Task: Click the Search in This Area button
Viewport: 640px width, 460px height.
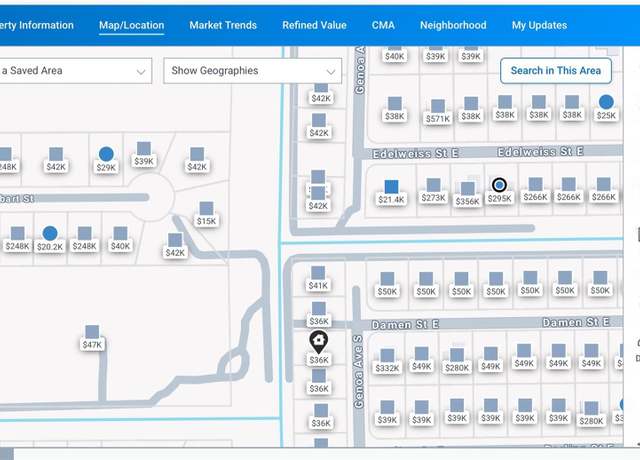Action: click(556, 71)
